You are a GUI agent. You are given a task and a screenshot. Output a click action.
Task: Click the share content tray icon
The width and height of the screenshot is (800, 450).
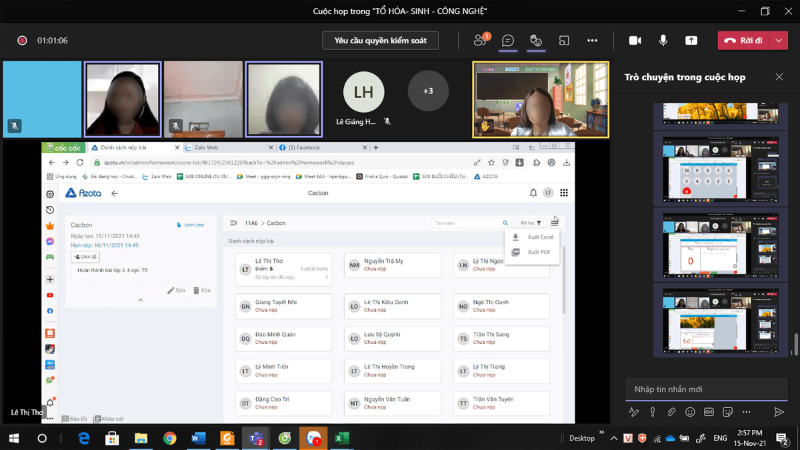pos(691,40)
